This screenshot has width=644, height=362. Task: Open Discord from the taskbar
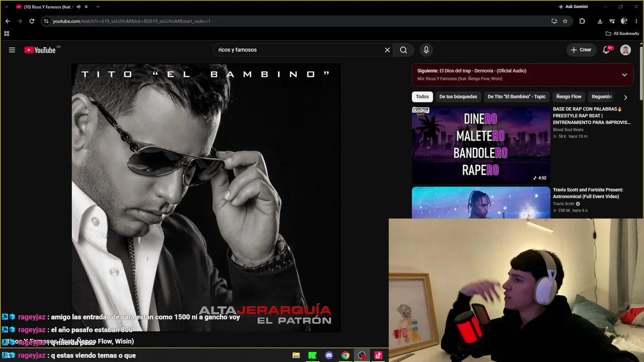tap(329, 355)
